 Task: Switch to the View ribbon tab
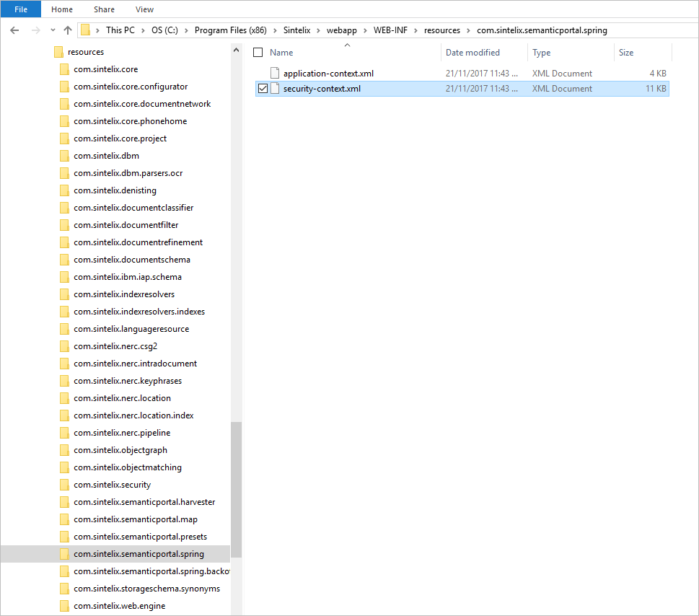pos(144,9)
